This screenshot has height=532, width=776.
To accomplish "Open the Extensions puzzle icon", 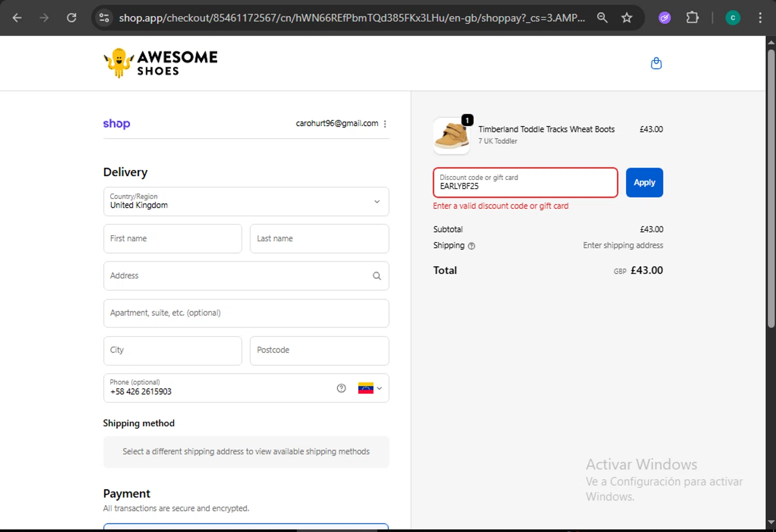I will 692,18.
